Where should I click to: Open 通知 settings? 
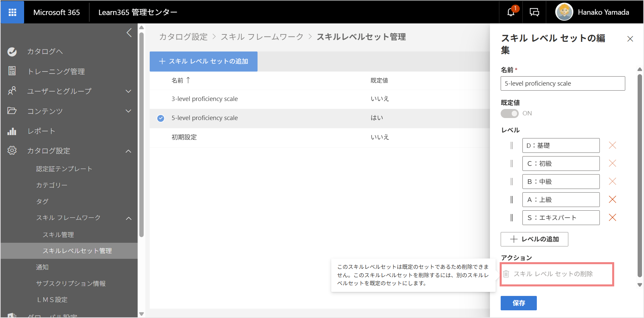tap(42, 267)
